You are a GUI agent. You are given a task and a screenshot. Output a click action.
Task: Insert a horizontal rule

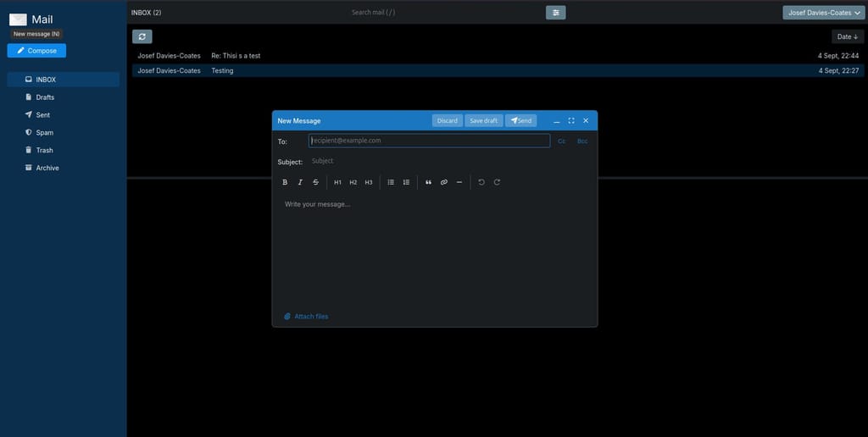[x=459, y=182]
